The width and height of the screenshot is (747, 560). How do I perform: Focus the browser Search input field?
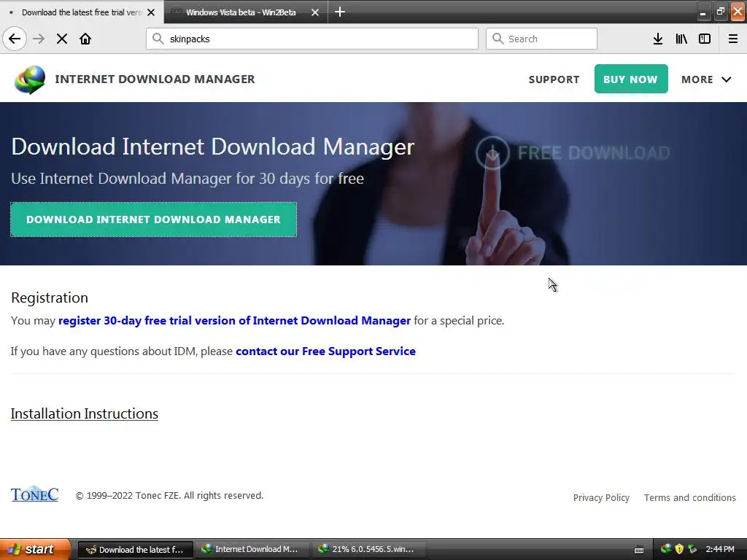pos(541,39)
